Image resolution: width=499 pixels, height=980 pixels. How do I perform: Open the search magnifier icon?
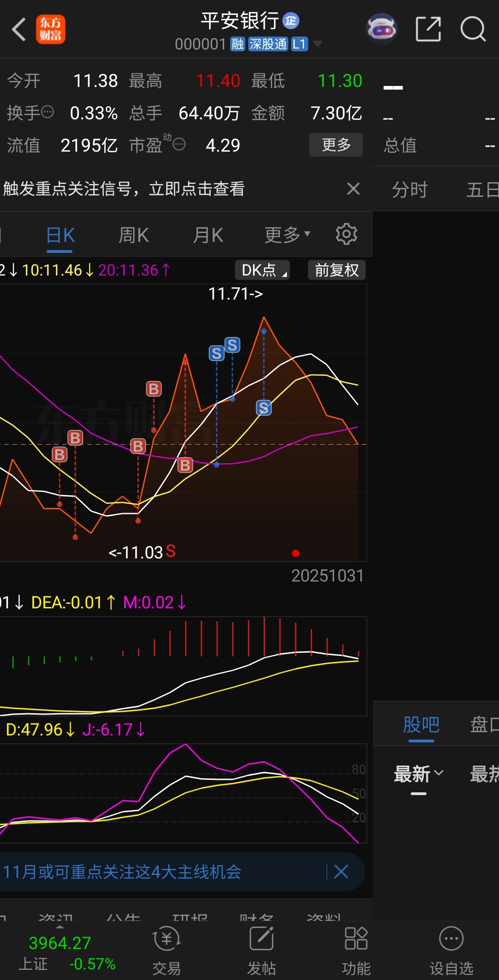click(473, 29)
